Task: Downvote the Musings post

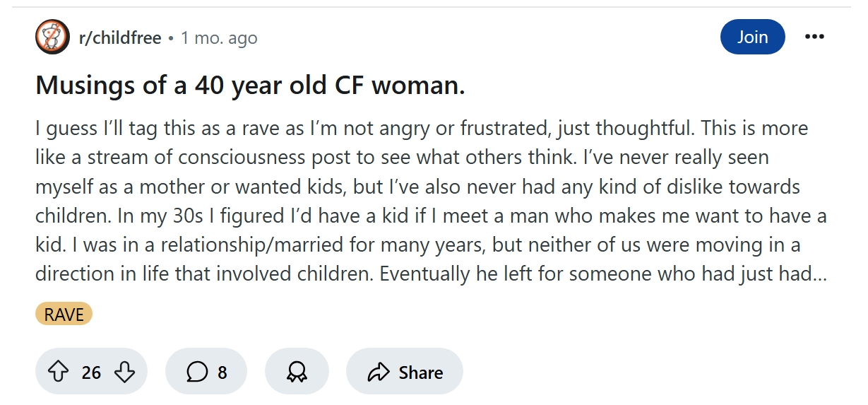Action: point(124,372)
